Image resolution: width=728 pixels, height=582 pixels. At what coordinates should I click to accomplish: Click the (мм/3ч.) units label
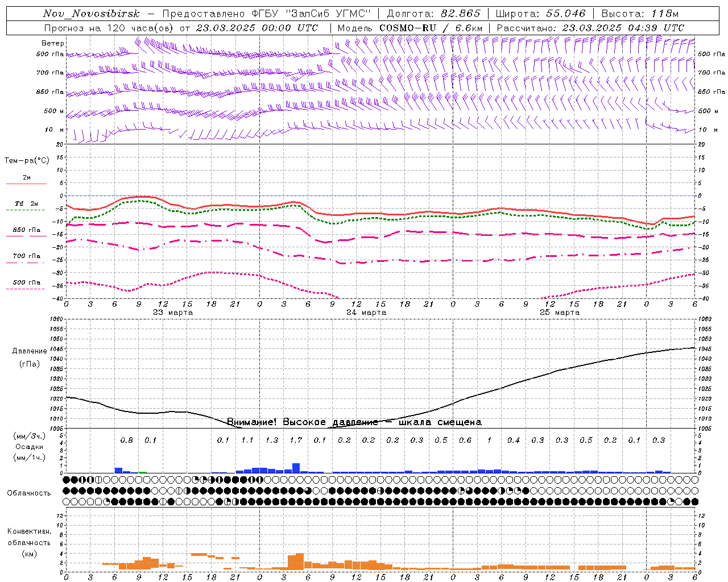pos(29,436)
